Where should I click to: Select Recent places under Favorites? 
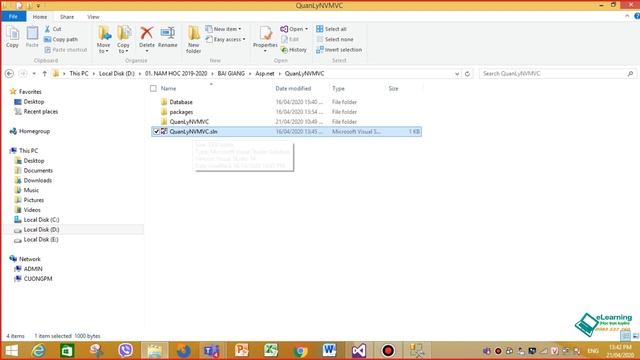pyautogui.click(x=40, y=111)
